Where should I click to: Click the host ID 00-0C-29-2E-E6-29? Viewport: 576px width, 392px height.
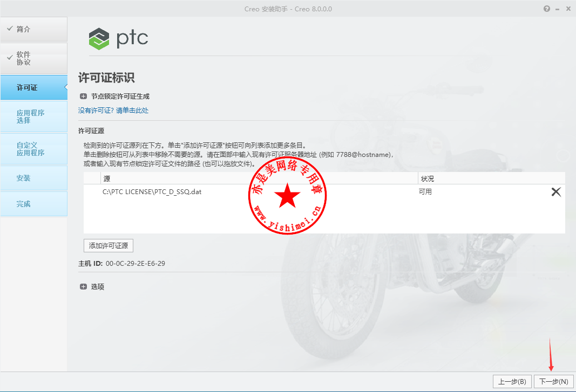point(135,264)
